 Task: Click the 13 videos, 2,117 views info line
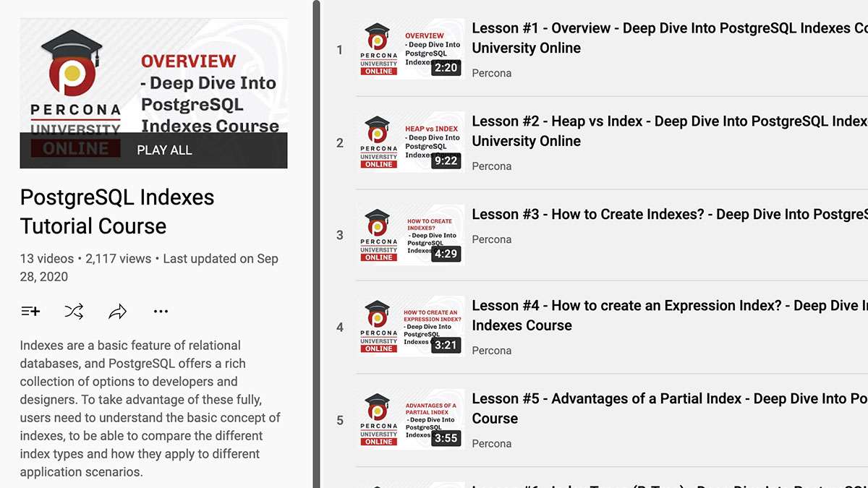click(x=149, y=267)
